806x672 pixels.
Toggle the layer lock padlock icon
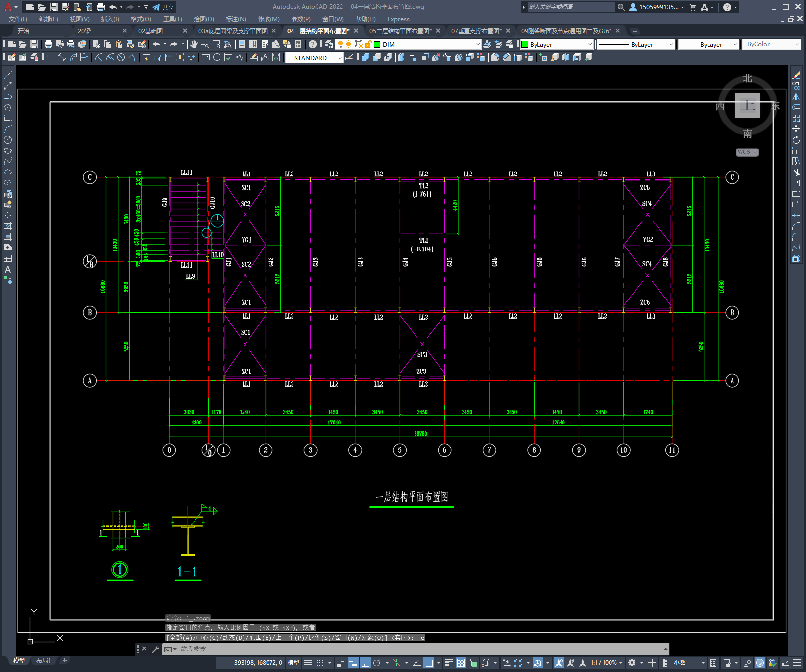click(x=367, y=44)
